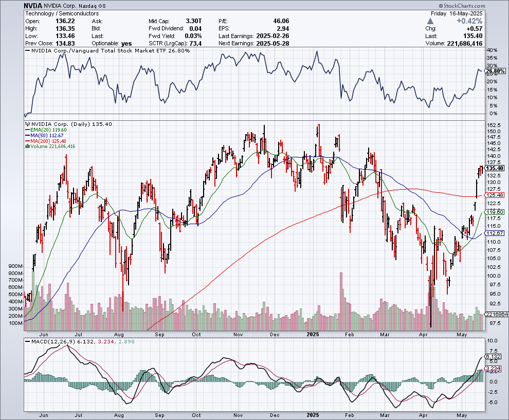Click the Last Earnings date 2025-02-26

click(x=272, y=36)
